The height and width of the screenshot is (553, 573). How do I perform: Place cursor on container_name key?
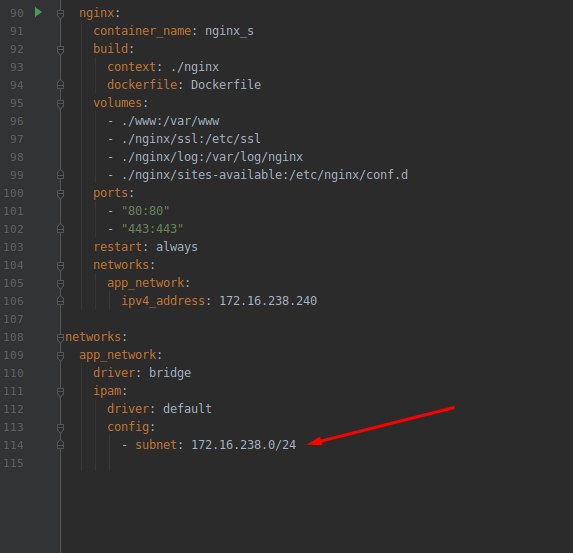tap(142, 31)
